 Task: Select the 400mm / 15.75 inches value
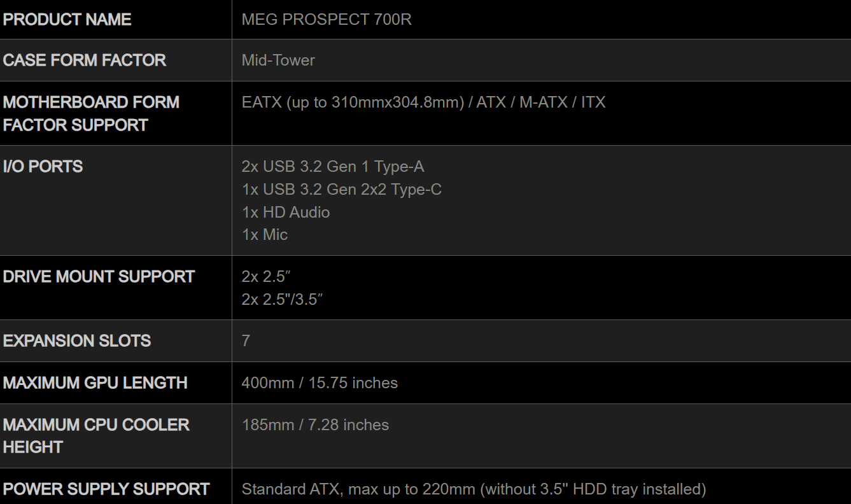tap(320, 383)
